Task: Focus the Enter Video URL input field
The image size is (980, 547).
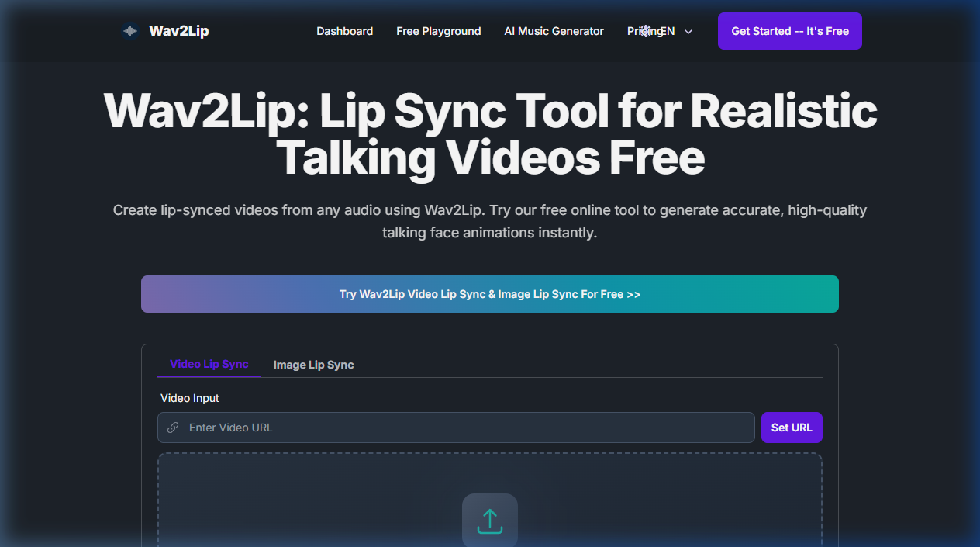Action: click(465, 428)
